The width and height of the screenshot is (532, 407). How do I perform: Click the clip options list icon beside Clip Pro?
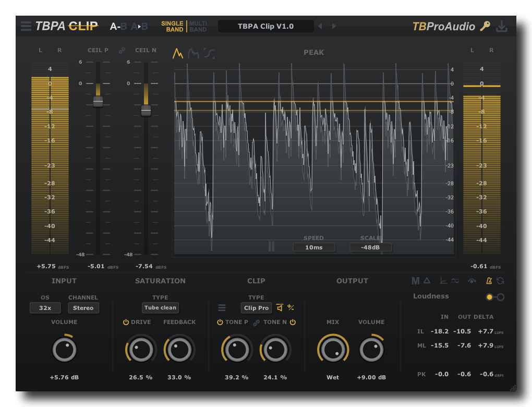(x=222, y=308)
